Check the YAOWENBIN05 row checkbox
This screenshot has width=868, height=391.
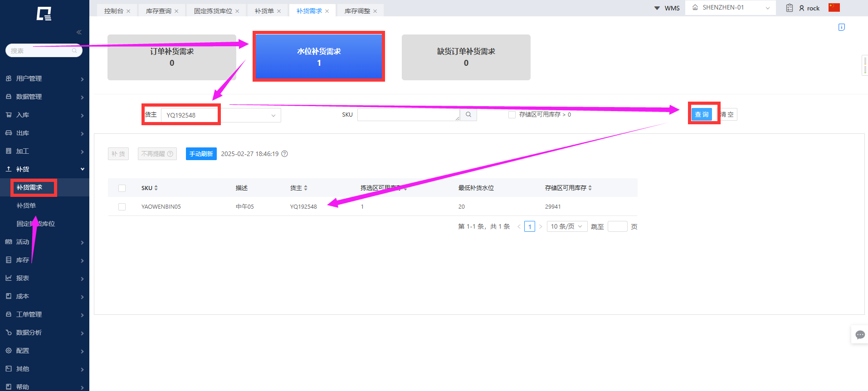122,207
